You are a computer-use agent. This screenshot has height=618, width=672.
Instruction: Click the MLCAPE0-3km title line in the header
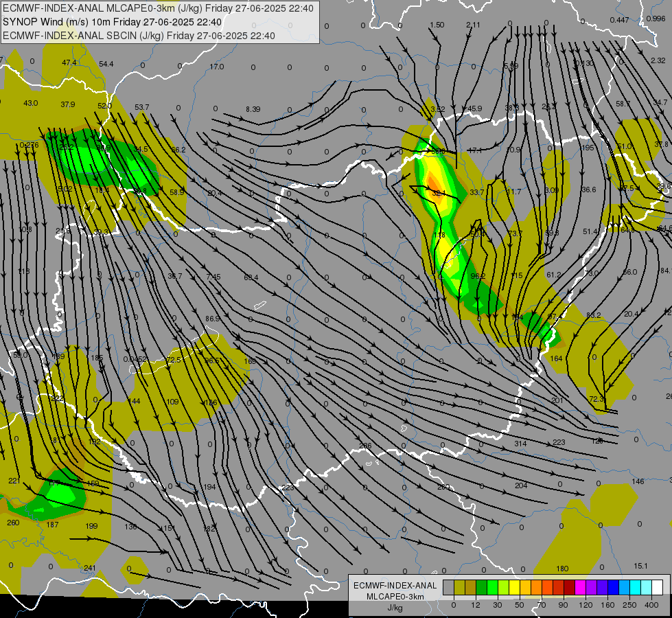coord(158,8)
